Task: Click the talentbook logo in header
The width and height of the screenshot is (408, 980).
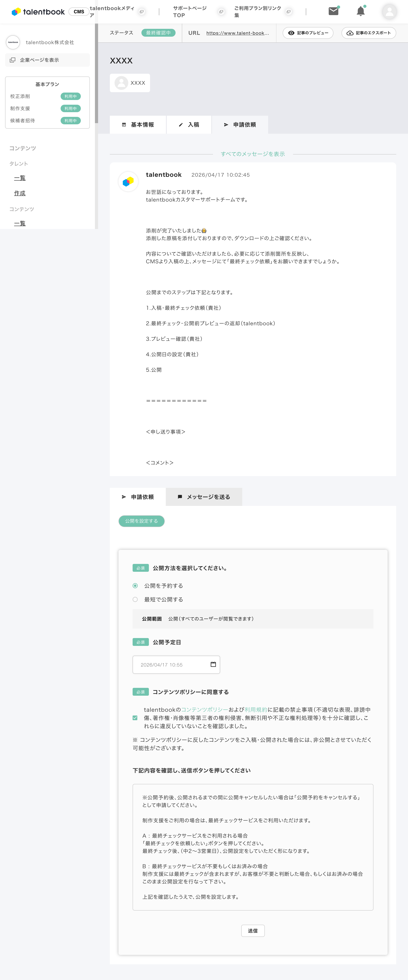Action: click(x=38, y=12)
